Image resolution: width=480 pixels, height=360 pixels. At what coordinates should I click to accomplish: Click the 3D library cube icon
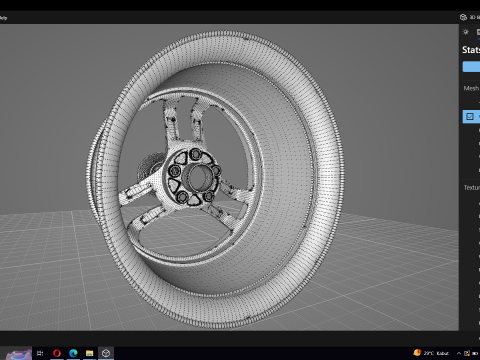(x=463, y=17)
